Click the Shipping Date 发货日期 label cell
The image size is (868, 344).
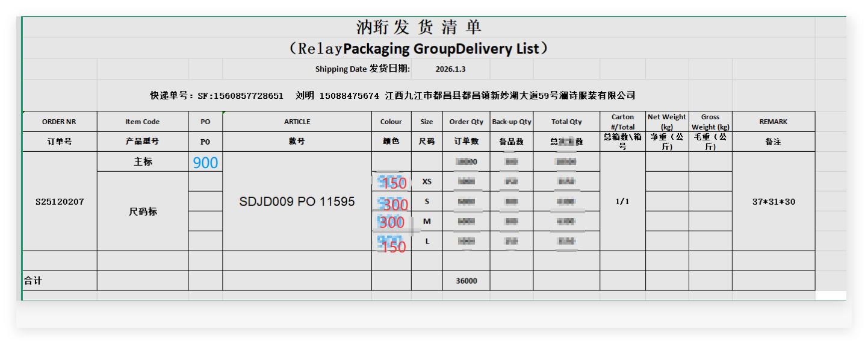point(362,69)
